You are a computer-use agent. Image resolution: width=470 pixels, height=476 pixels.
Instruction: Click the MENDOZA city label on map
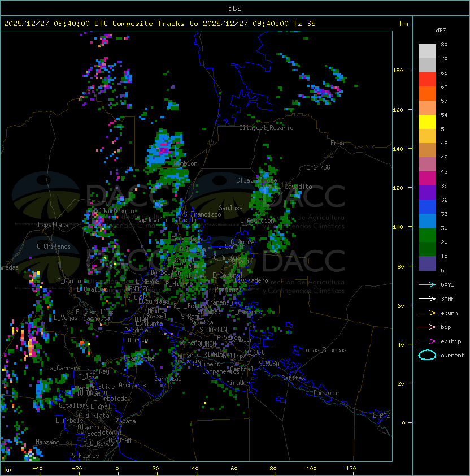137,289
